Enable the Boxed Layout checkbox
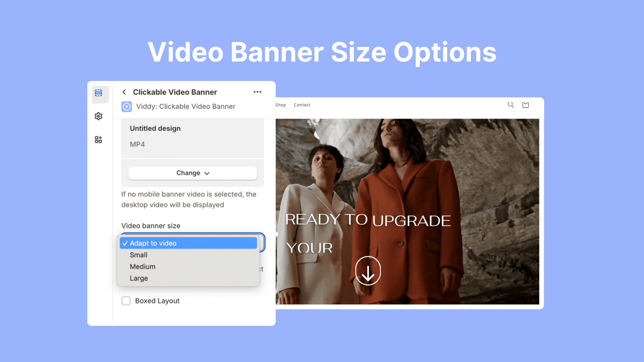Viewport: 644px width, 362px height. point(126,301)
